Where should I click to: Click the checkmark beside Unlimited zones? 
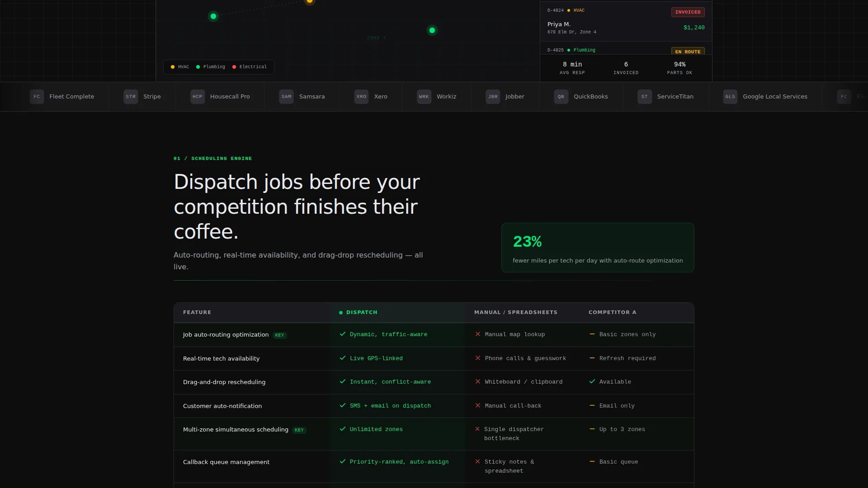(343, 429)
